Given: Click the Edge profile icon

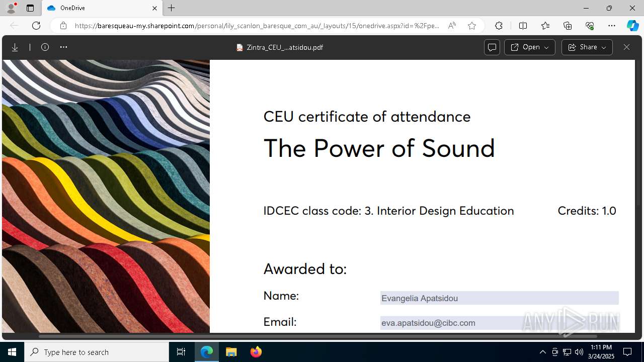Looking at the screenshot, I should click(x=11, y=8).
